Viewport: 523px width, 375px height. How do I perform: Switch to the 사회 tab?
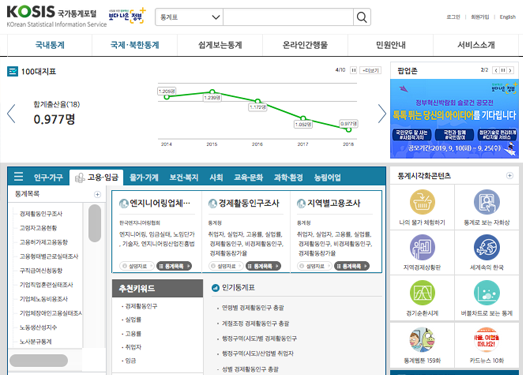click(216, 177)
